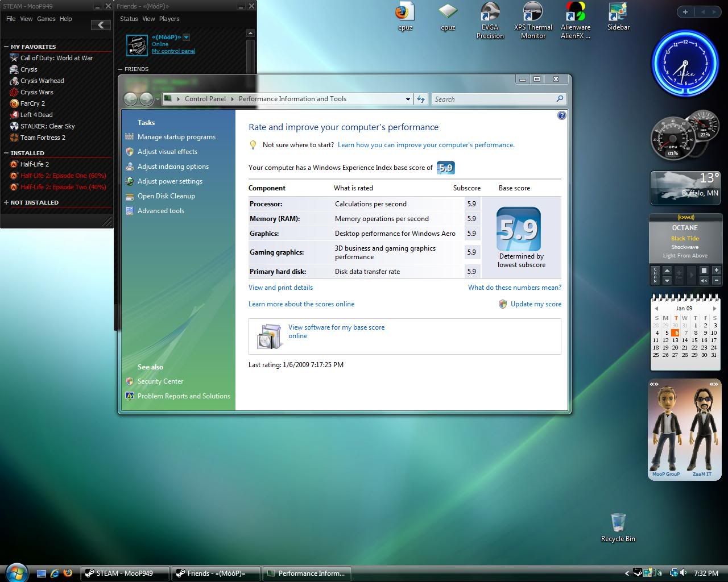Open the volume control in the system tray

coord(683,573)
